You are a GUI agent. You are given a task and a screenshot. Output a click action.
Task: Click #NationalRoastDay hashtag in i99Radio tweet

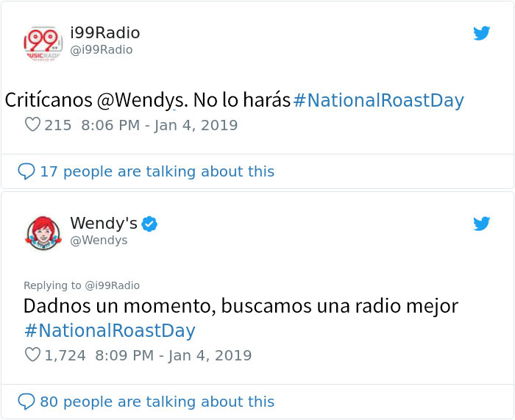378,100
